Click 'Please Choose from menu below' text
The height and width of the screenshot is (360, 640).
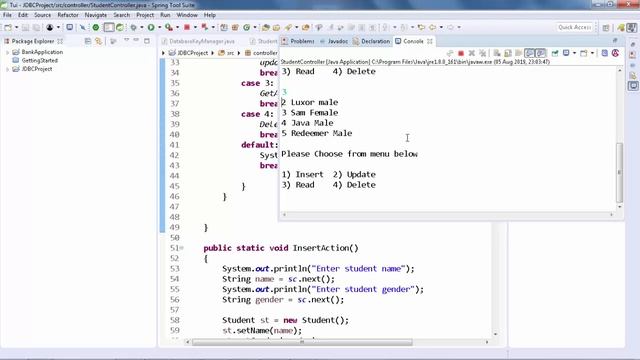(x=349, y=154)
